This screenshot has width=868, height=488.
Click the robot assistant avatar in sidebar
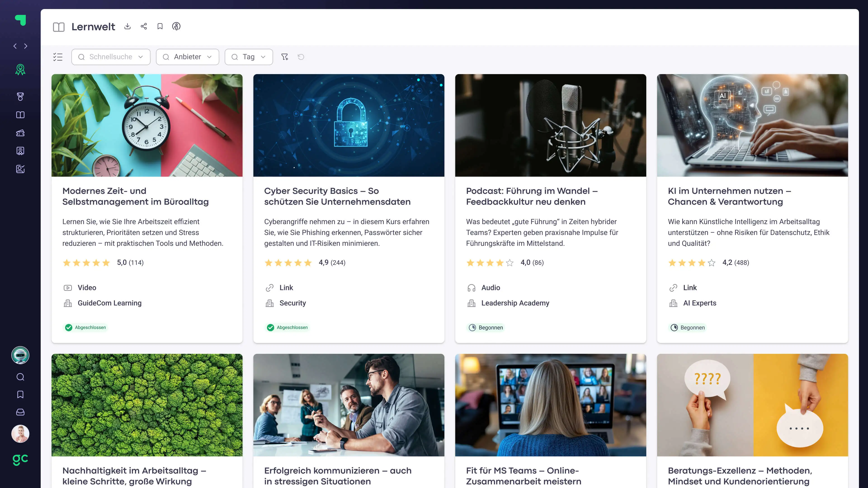coord(20,355)
